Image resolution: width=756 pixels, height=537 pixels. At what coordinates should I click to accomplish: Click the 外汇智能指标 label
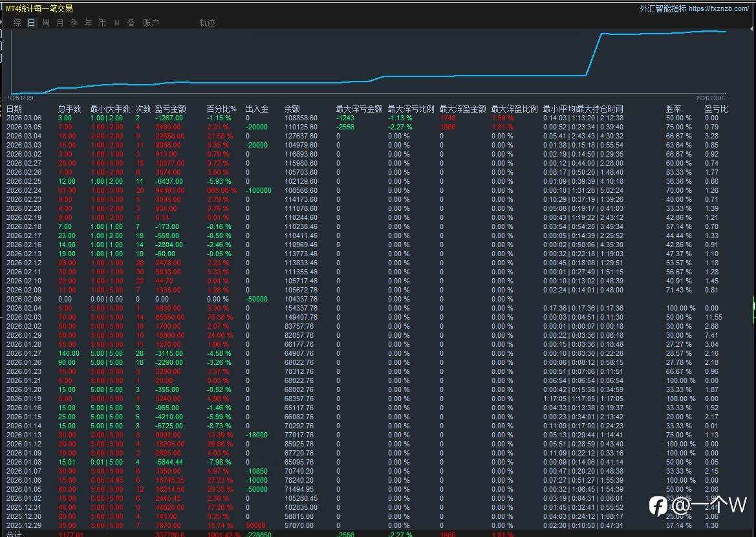[663, 8]
